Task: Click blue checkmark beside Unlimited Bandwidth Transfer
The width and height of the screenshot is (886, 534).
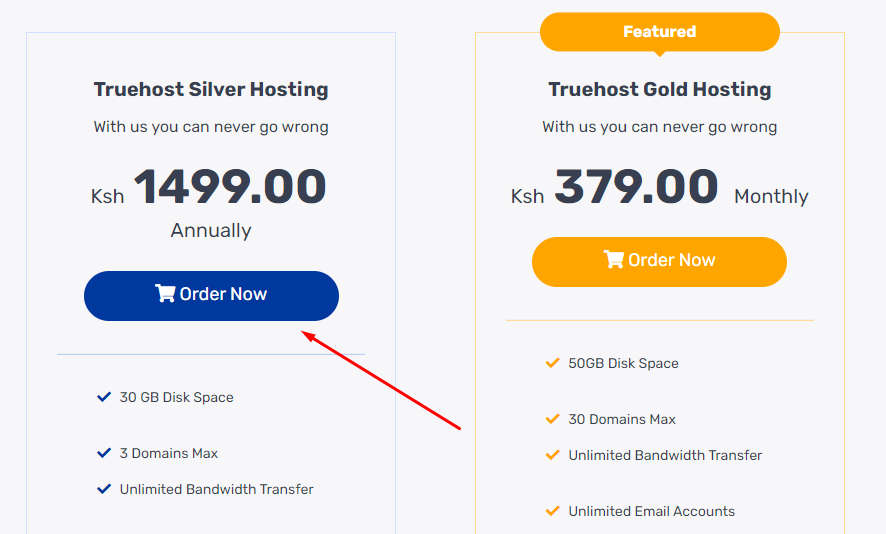Action: (x=104, y=489)
